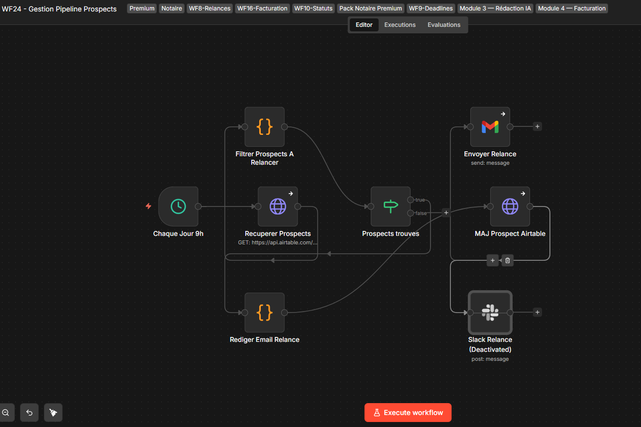Click the Prospects trouves label
The image size is (641, 427).
click(x=390, y=234)
